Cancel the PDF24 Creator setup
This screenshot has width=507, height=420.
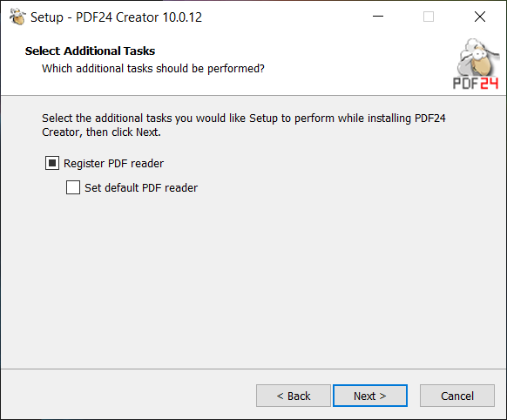point(456,396)
